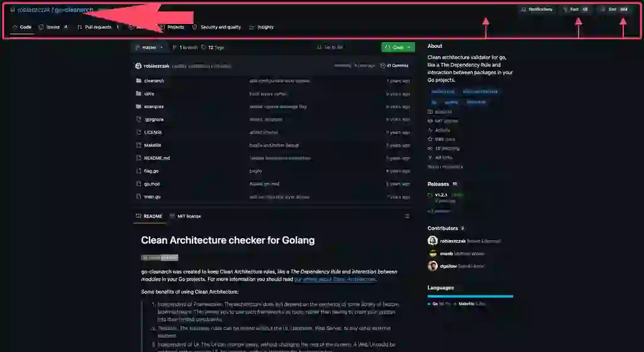Open the Code tab
Viewport: 644px width, 352px height.
tap(22, 27)
